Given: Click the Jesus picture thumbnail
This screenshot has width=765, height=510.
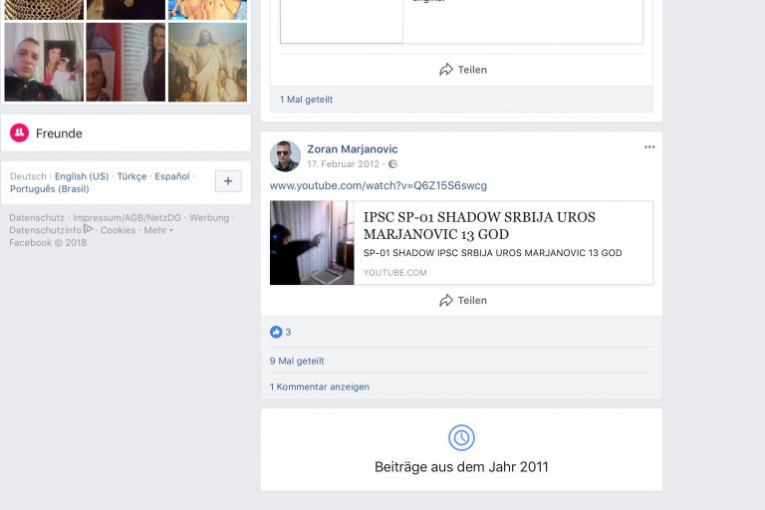Looking at the screenshot, I should [x=207, y=62].
